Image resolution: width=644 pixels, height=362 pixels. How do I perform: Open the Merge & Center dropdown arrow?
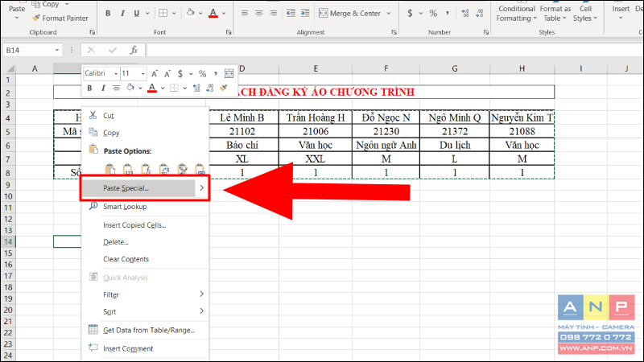pos(389,14)
